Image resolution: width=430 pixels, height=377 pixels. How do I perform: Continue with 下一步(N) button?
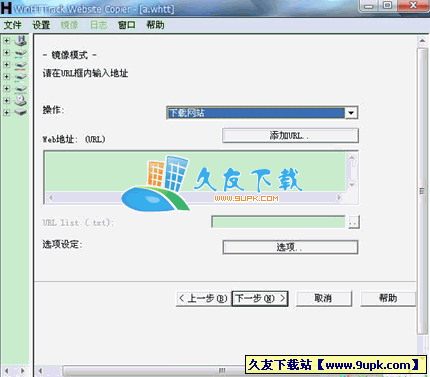tap(260, 298)
